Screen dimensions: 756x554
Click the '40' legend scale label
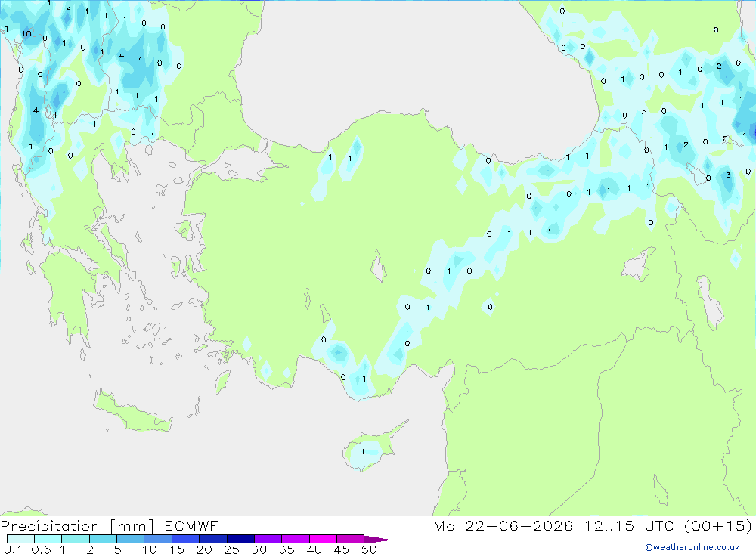coord(314,549)
